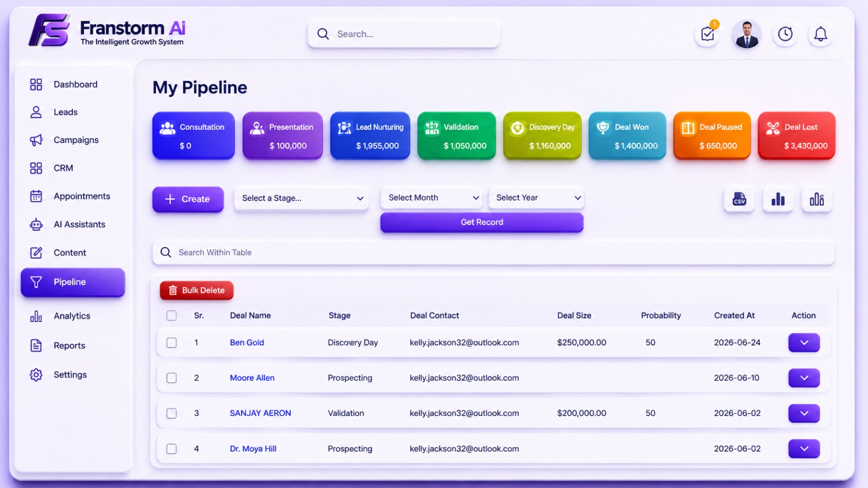
Task: Click the Discovery Day stage card
Action: pyautogui.click(x=542, y=136)
